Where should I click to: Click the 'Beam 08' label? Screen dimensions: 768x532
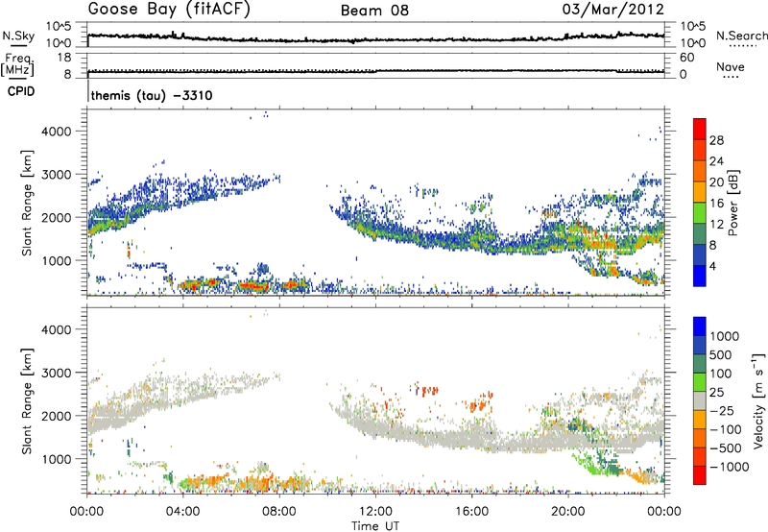374,11
